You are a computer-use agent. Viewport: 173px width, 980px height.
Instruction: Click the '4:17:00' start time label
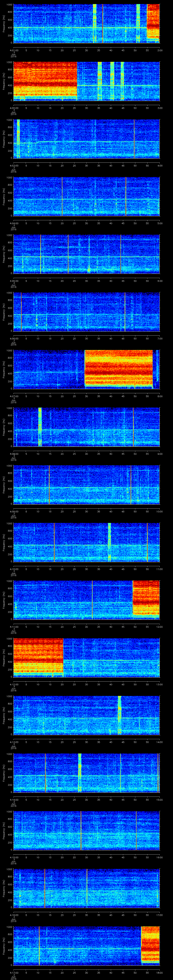(14, 972)
